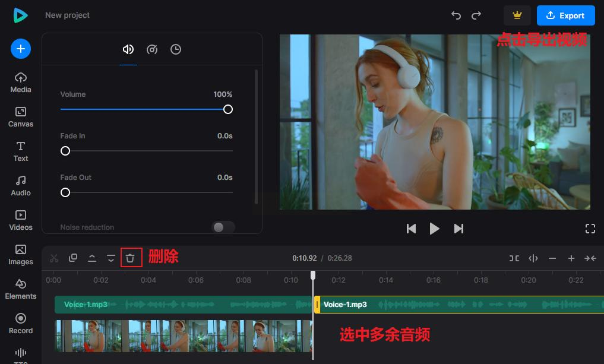Duplicate the selected clip
This screenshot has width=604, height=364.
pyautogui.click(x=73, y=258)
